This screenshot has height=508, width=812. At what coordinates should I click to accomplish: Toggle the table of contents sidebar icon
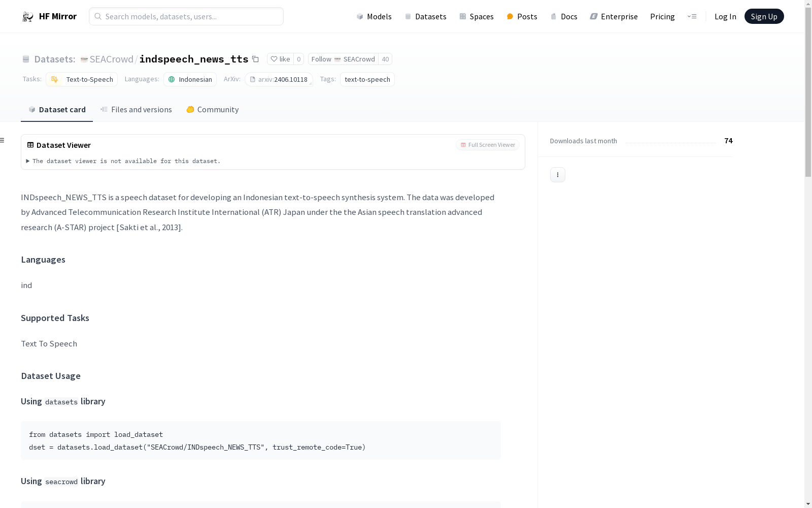click(3, 140)
